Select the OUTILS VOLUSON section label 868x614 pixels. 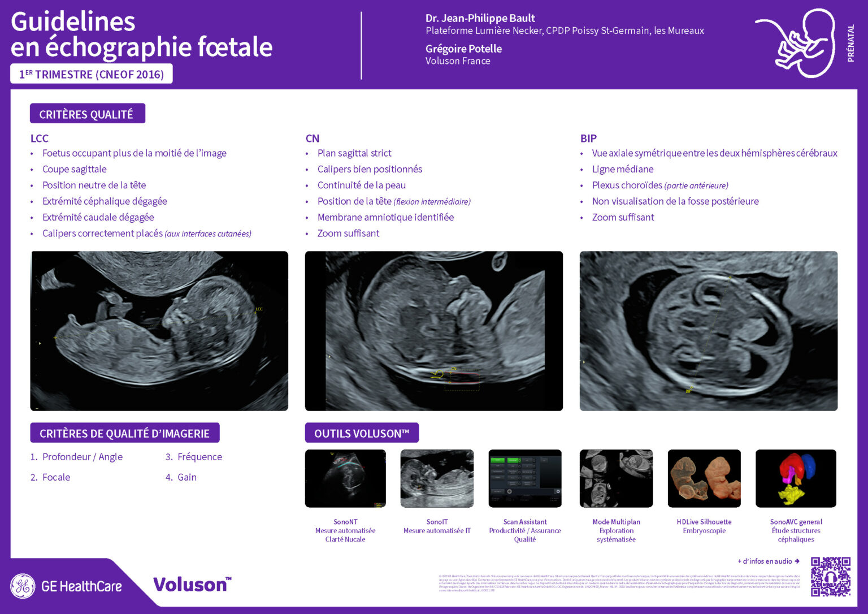click(362, 433)
